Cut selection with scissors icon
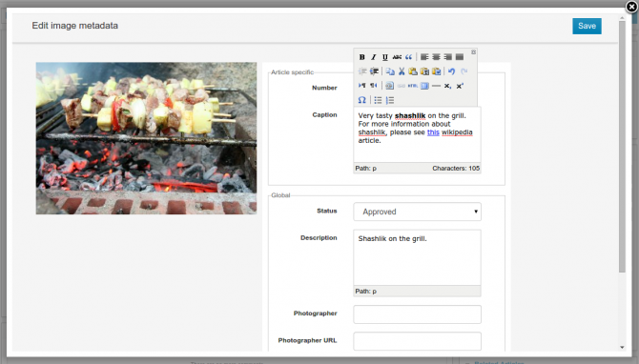639x364 pixels. (x=402, y=71)
